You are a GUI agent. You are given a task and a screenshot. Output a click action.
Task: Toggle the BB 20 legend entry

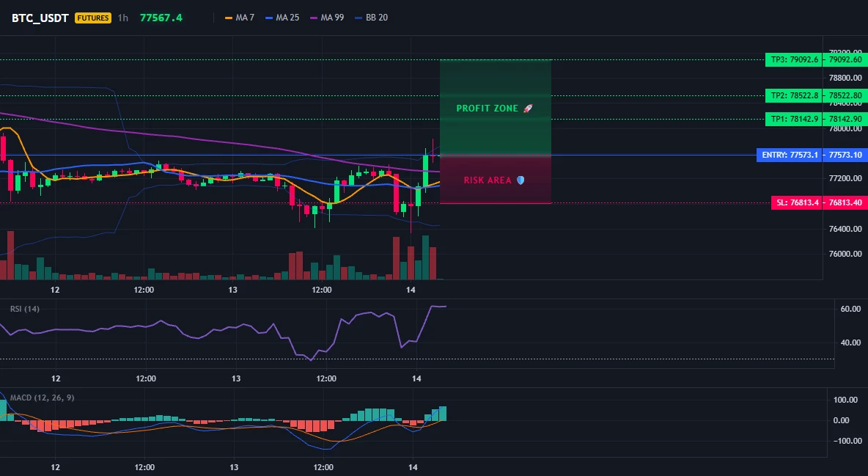372,18
